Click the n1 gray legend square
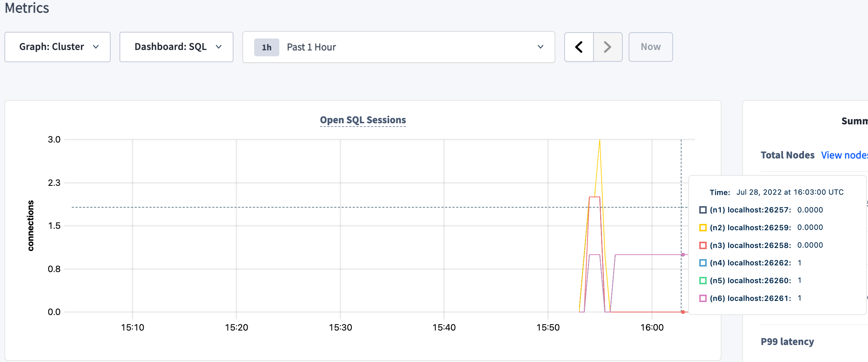Screen dimensions: 868x362 (x=702, y=210)
